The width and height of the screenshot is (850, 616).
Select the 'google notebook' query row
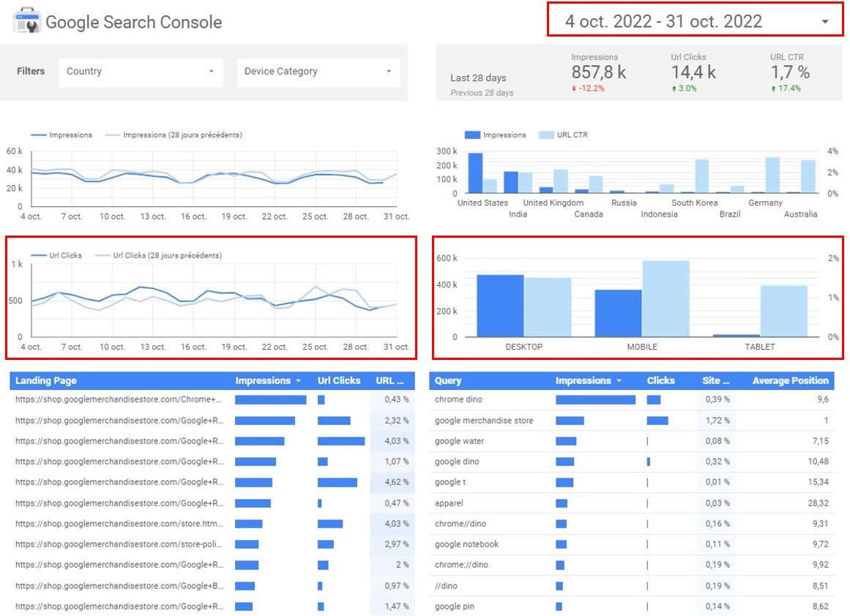pos(632,544)
